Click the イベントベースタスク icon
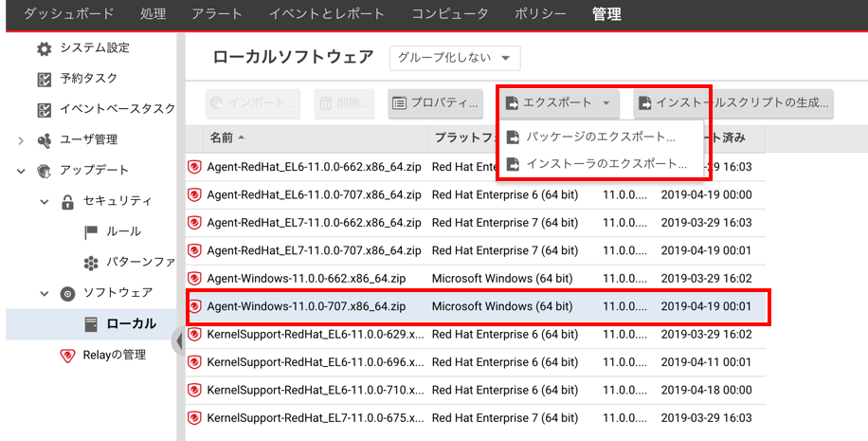Viewport: 868px width, 441px height. 45,110
